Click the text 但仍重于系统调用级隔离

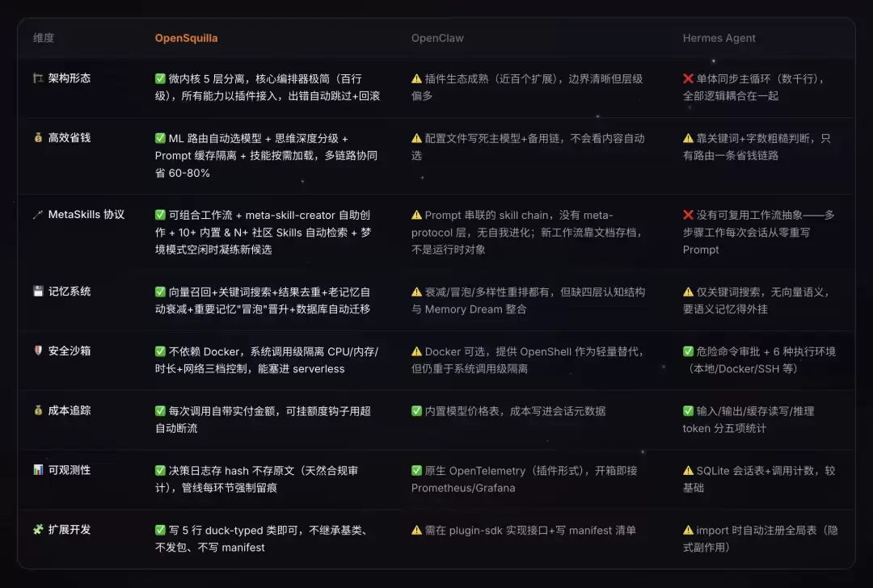click(470, 369)
